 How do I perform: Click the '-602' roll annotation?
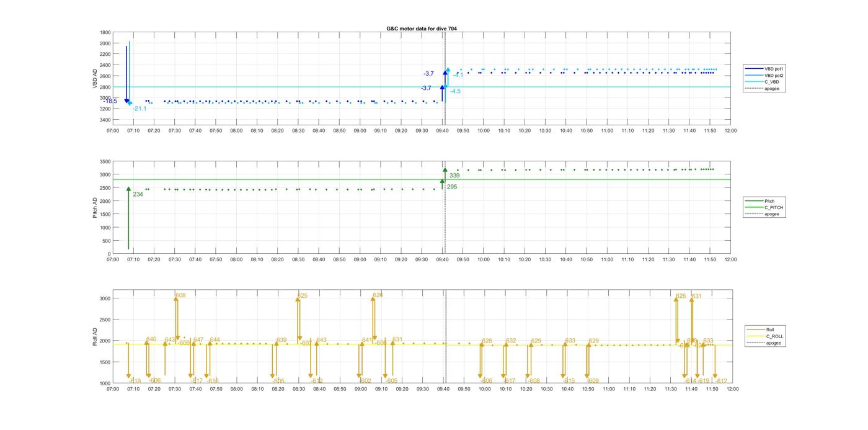click(x=365, y=381)
